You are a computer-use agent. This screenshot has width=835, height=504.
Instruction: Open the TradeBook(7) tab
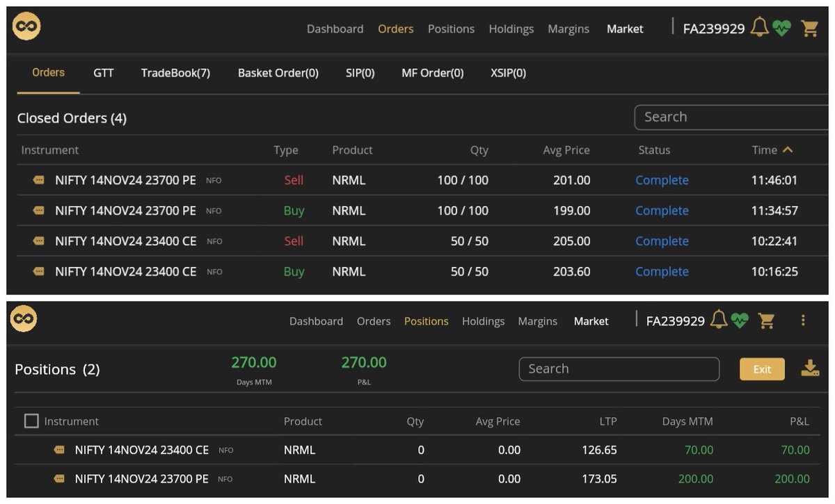(175, 72)
